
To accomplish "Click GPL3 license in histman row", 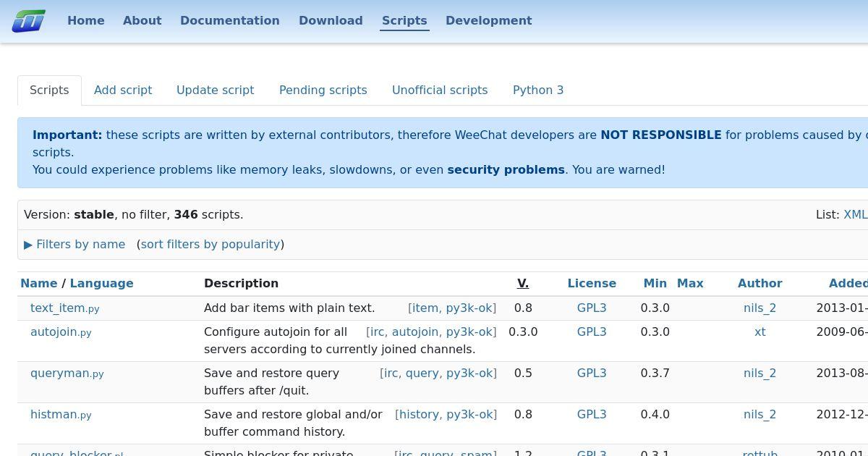I will (x=592, y=415).
